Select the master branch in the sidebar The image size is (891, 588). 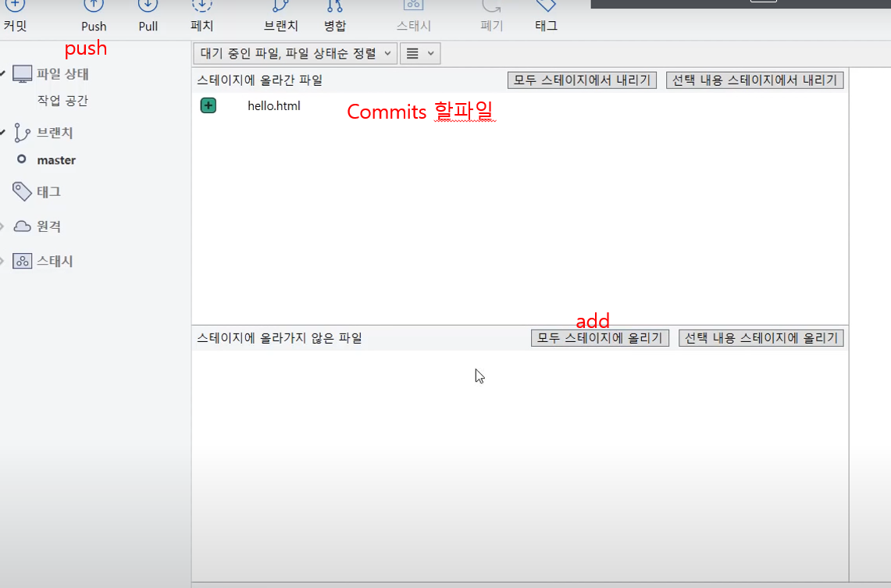tap(56, 160)
